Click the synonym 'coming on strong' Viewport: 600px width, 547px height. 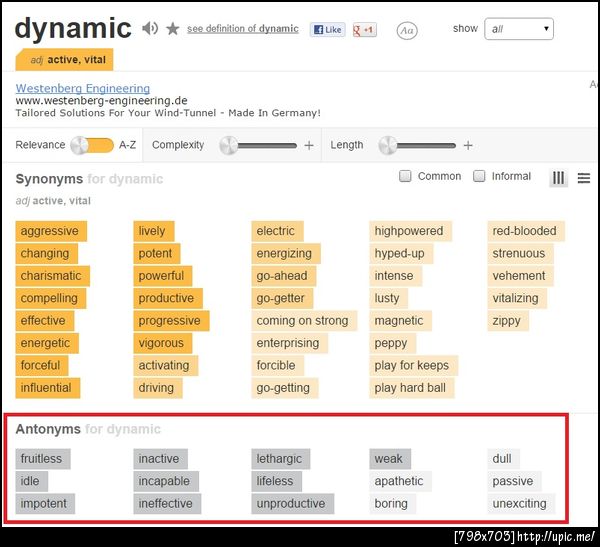coord(304,320)
